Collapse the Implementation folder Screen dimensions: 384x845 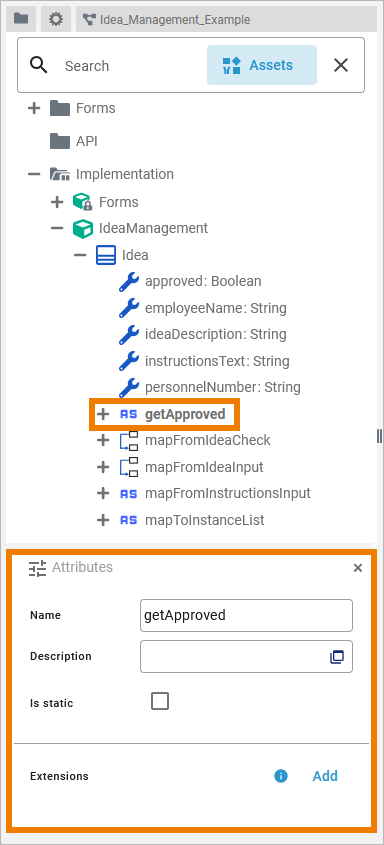pos(34,174)
